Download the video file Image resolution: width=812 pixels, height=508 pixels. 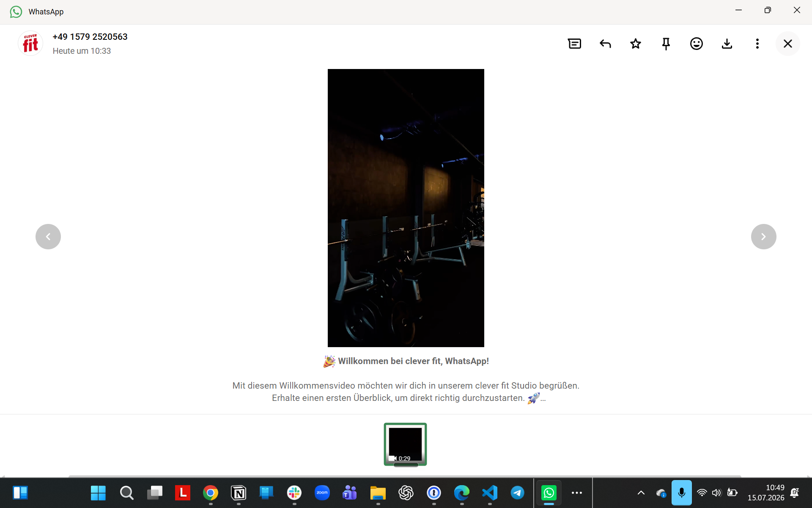727,44
